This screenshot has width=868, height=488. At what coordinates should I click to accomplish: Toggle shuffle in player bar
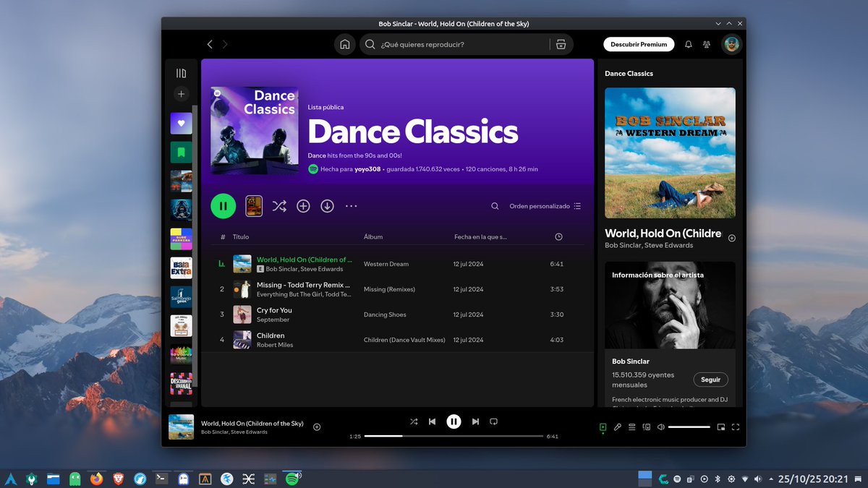click(414, 421)
